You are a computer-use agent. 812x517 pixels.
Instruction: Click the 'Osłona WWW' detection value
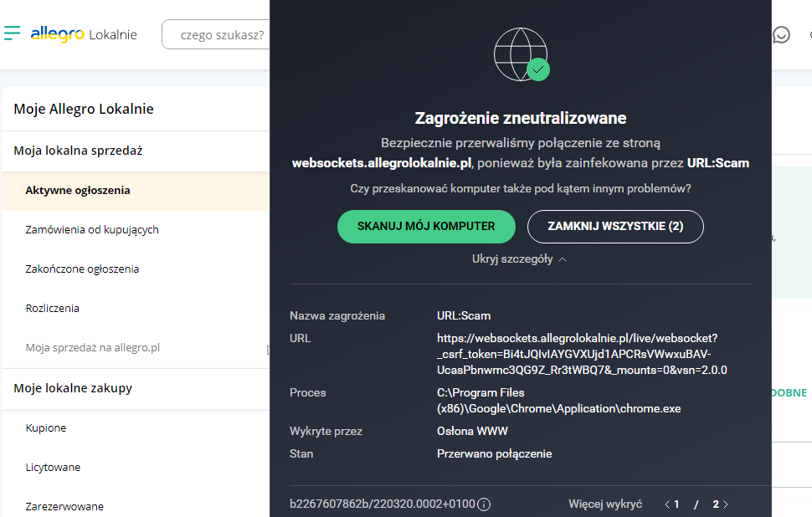[x=472, y=431]
